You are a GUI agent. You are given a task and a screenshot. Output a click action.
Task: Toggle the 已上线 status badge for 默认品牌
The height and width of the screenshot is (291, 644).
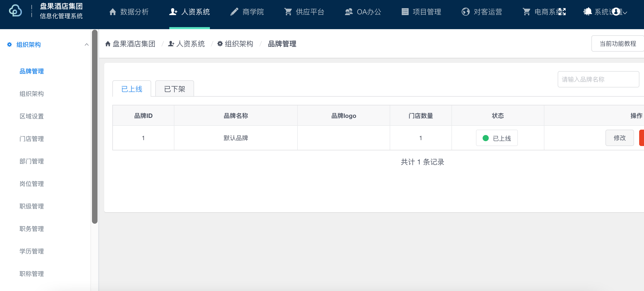click(497, 138)
